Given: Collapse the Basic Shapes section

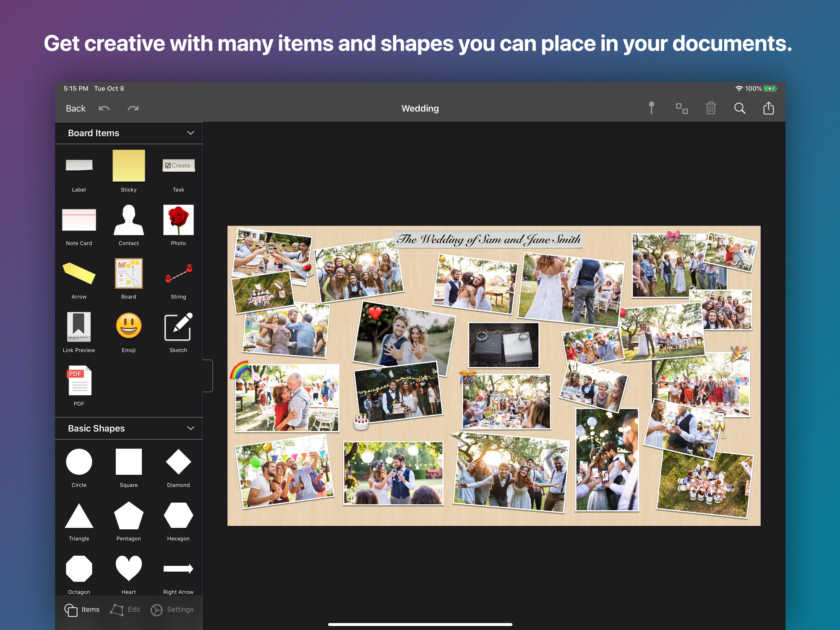Looking at the screenshot, I should tap(191, 428).
